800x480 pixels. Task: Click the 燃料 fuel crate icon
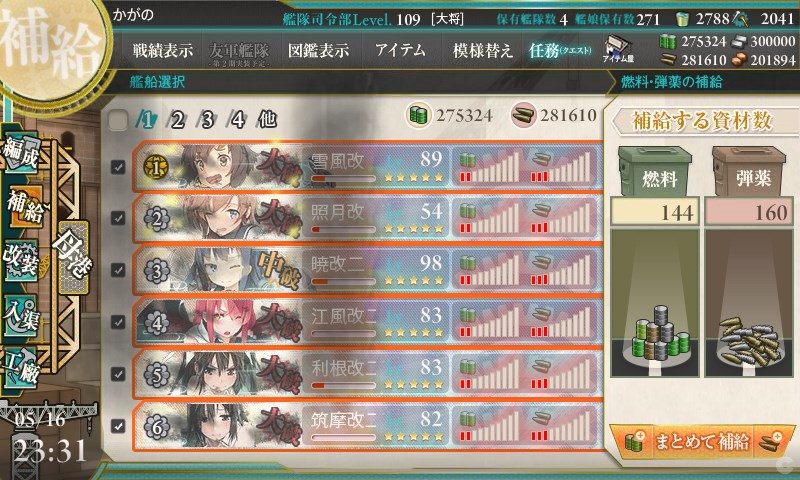655,172
